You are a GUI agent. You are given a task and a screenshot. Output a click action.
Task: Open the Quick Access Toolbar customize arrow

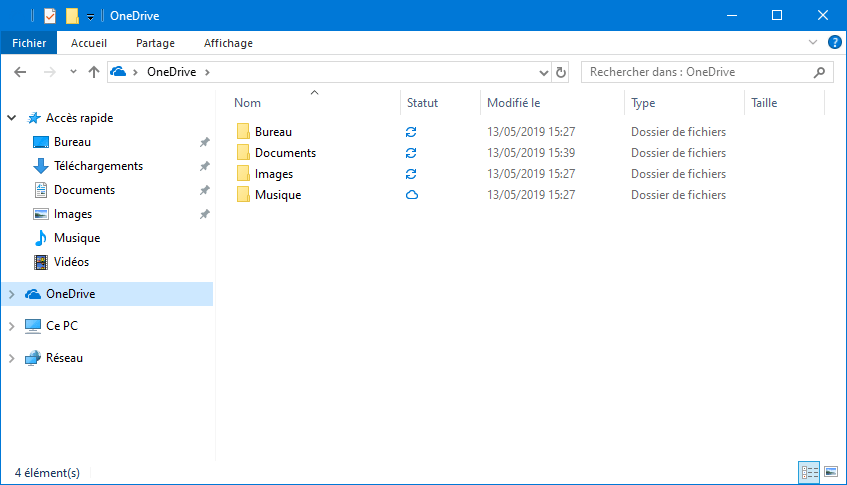click(90, 17)
